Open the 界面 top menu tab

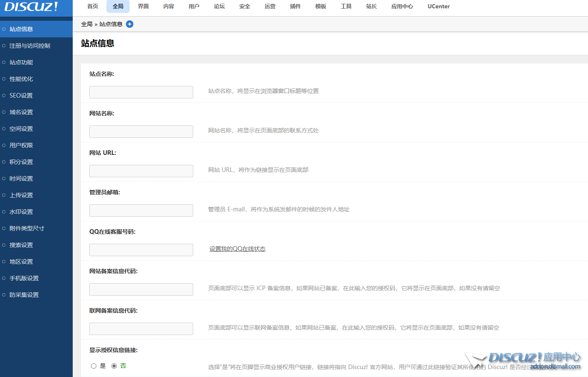143,6
